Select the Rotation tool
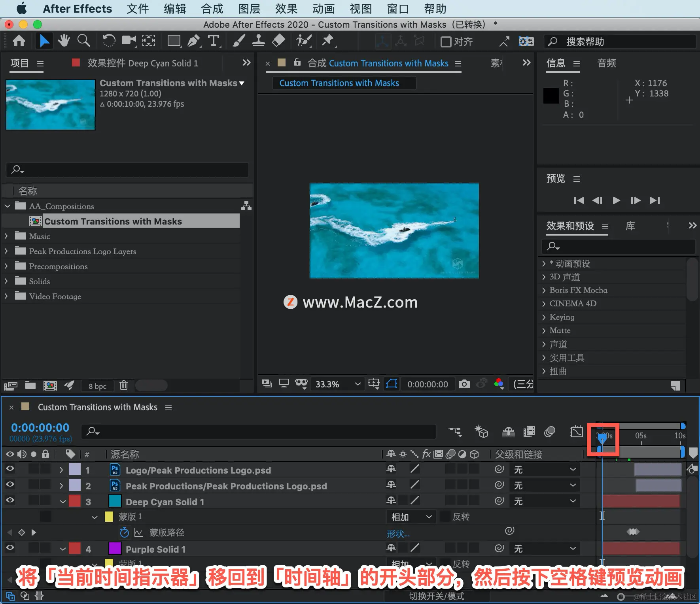The height and width of the screenshot is (604, 700). [109, 41]
